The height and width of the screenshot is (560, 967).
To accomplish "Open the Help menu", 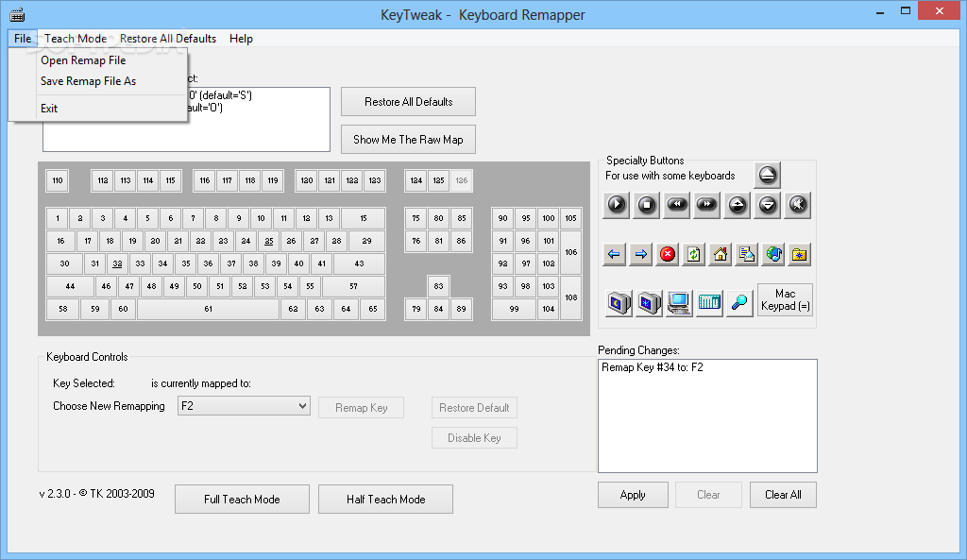I will tap(241, 38).
